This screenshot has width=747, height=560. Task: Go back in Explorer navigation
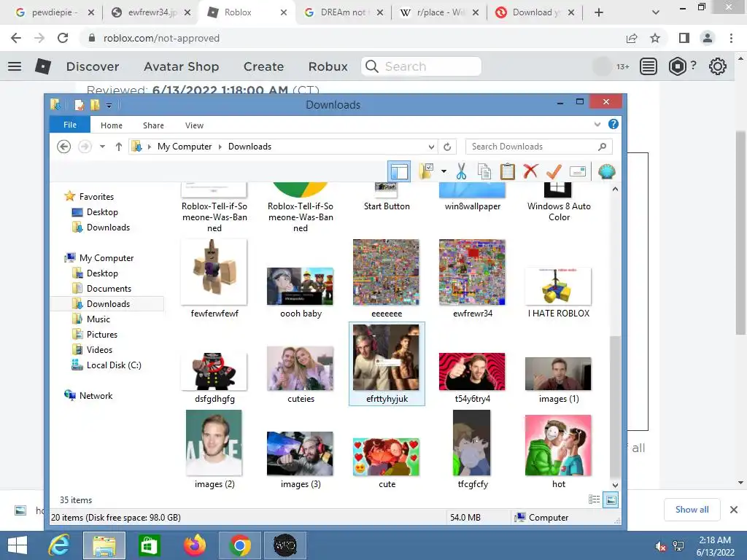click(64, 146)
